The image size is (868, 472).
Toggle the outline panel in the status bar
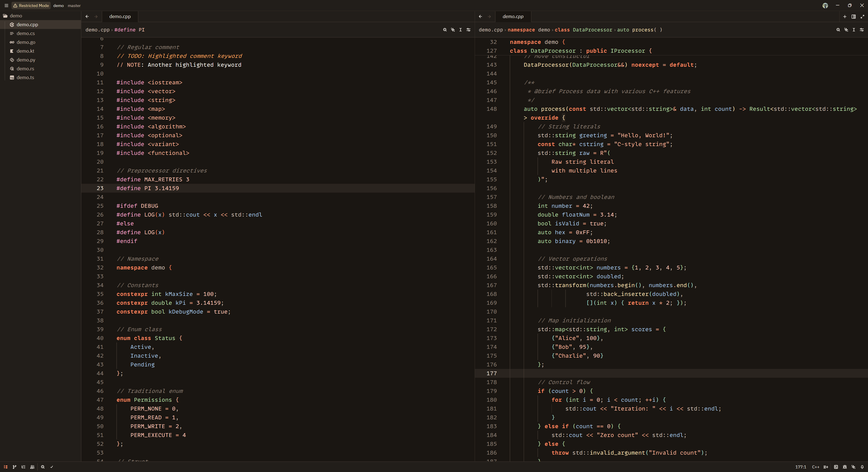pos(23,467)
